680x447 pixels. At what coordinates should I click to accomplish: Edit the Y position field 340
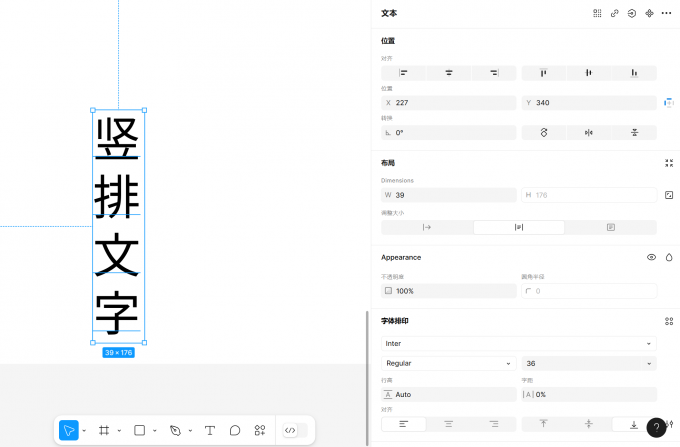tap(589, 103)
